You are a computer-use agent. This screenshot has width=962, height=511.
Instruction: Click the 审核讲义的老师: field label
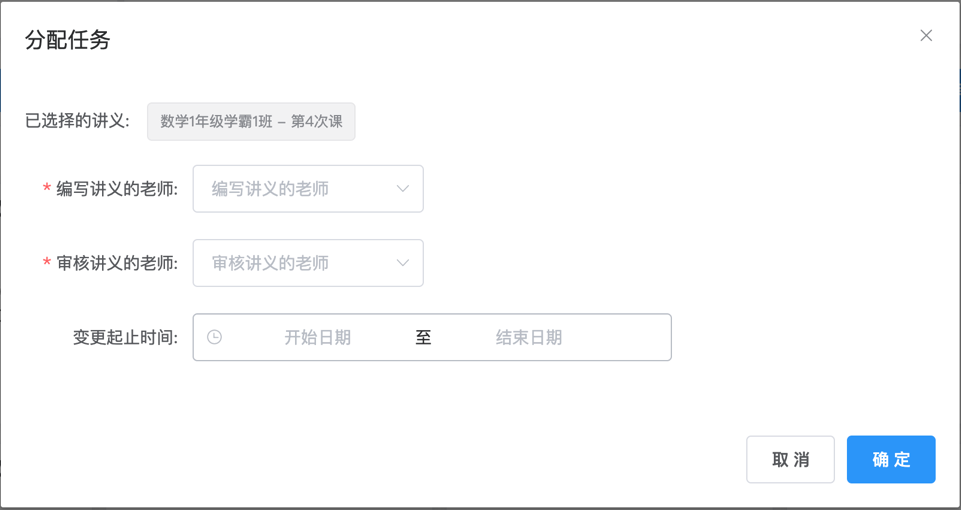117,263
